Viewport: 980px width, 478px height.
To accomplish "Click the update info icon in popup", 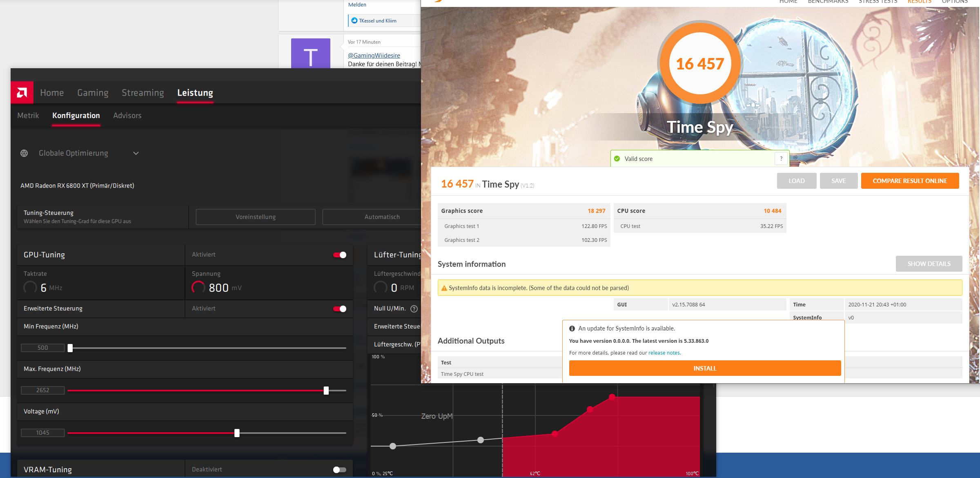I will tap(572, 328).
